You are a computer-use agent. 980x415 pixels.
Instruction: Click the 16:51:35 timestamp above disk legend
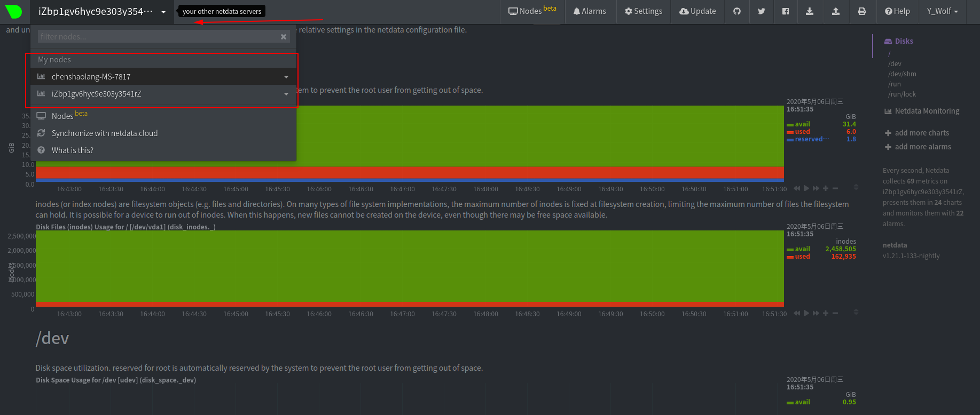pos(800,109)
